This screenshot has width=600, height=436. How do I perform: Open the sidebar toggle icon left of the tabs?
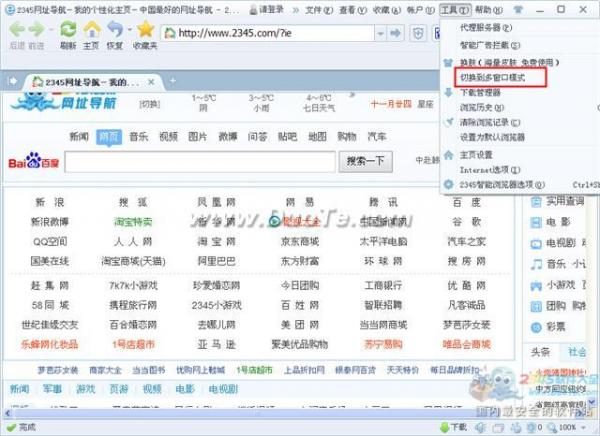[12, 81]
